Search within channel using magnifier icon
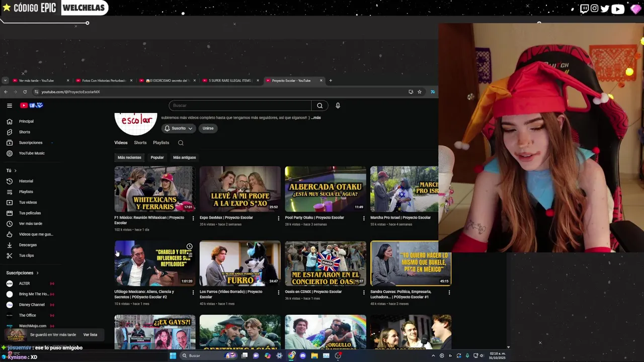This screenshot has width=644, height=362. click(x=181, y=143)
